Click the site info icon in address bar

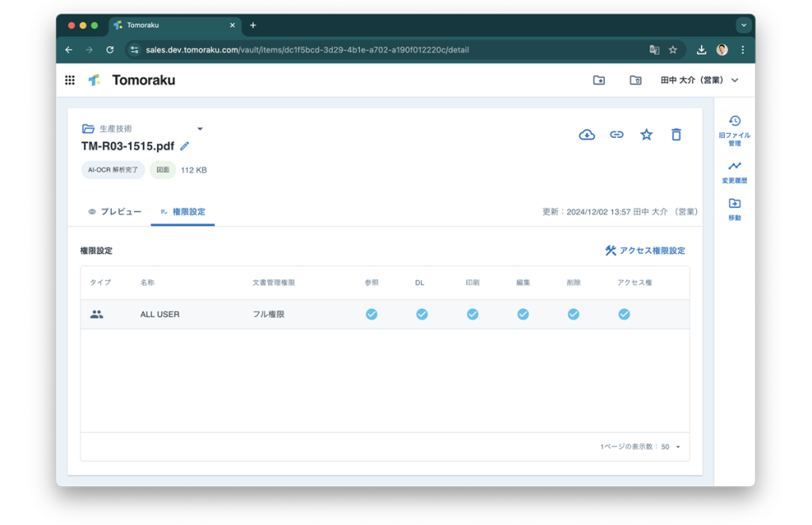tap(135, 50)
